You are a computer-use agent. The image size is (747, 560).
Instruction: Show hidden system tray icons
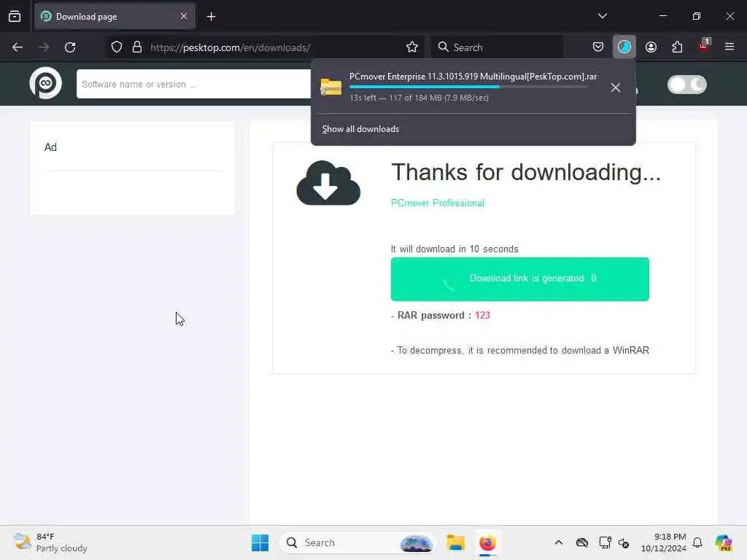[559, 542]
